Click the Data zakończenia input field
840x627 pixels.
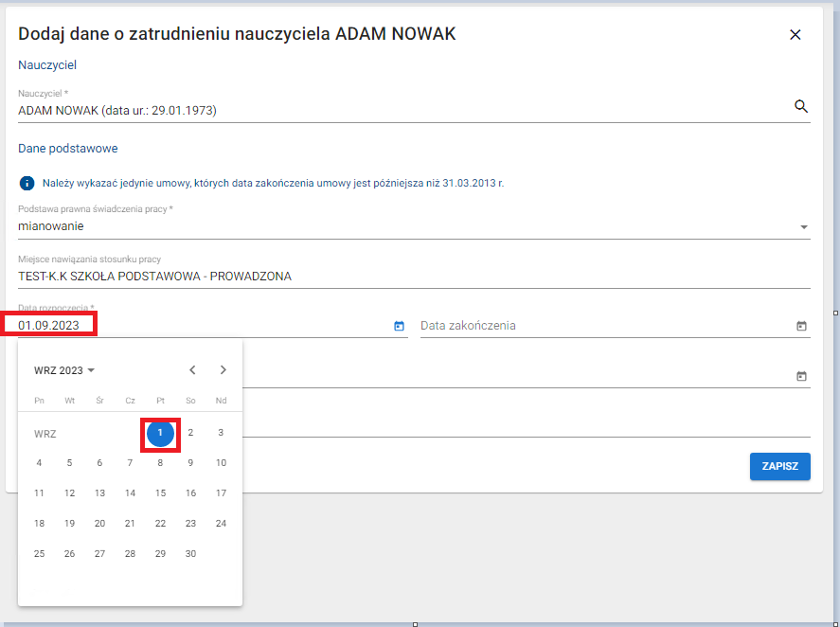(x=606, y=326)
